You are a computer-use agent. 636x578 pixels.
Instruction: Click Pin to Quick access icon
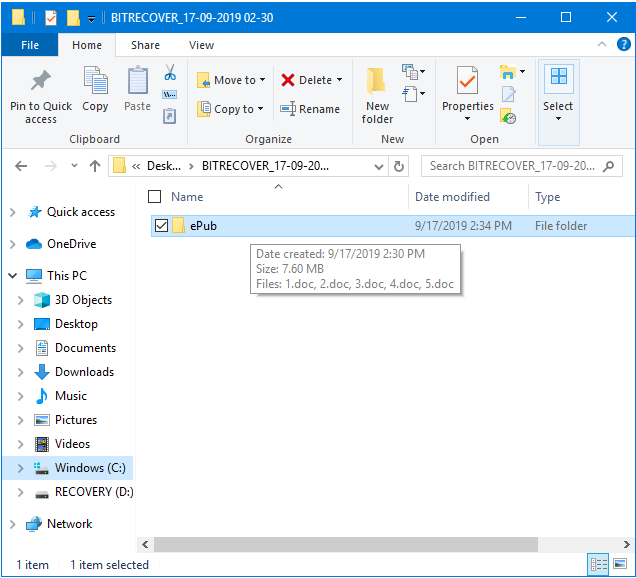pyautogui.click(x=41, y=80)
